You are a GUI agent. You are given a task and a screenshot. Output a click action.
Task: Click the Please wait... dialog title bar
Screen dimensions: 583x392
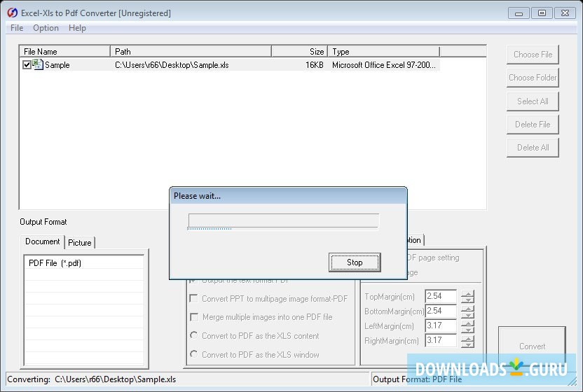(x=288, y=196)
